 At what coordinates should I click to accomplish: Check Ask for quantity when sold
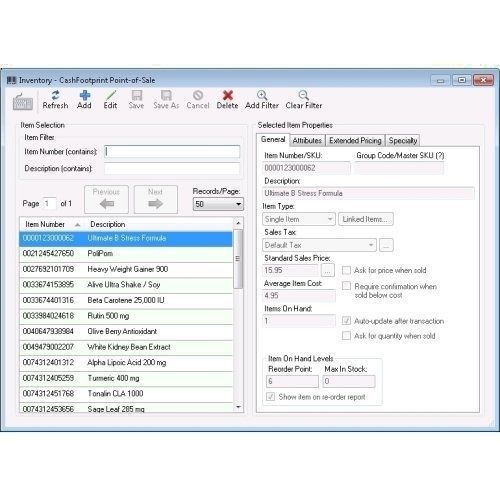(346, 336)
